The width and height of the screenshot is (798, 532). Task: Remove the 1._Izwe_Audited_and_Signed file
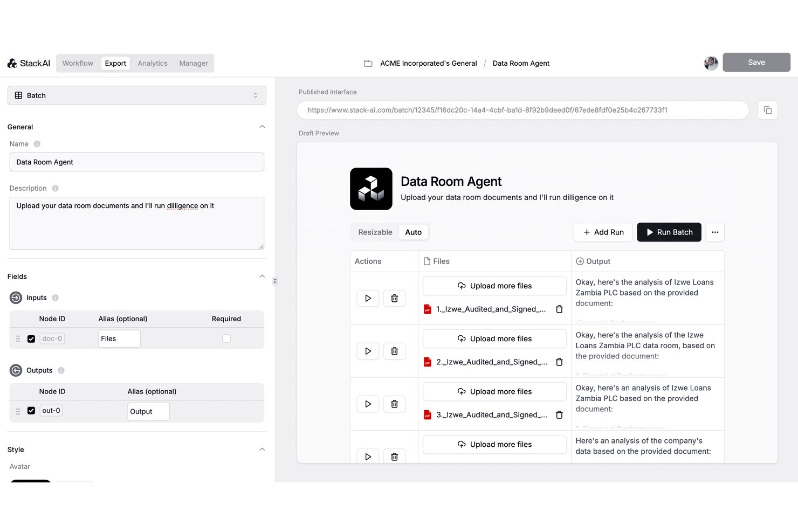(559, 309)
